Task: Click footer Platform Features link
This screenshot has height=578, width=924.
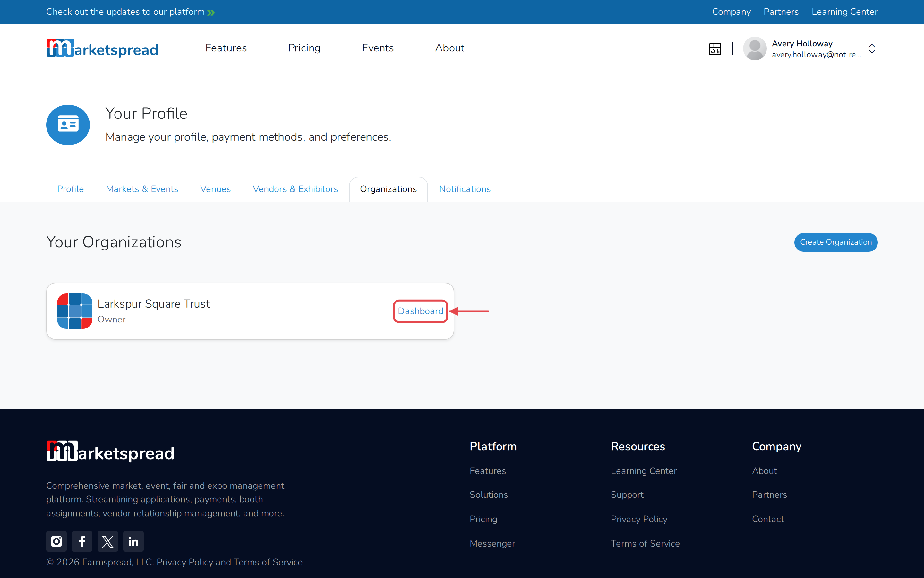Action: 488,471
